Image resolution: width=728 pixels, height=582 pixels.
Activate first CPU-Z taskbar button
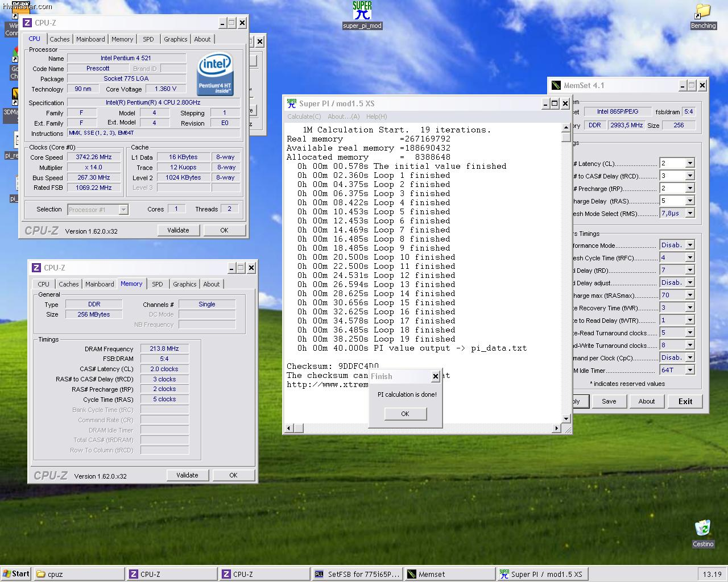point(172,574)
